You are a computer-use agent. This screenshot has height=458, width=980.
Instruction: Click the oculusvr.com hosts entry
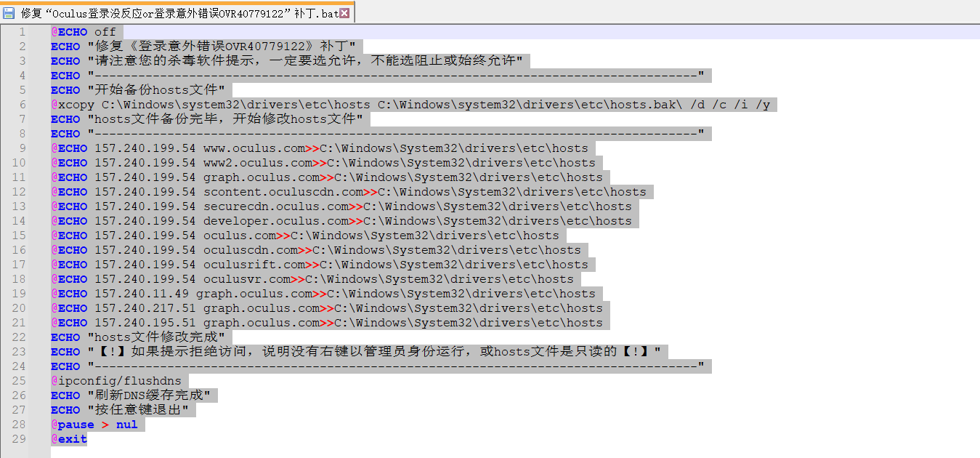(312, 279)
